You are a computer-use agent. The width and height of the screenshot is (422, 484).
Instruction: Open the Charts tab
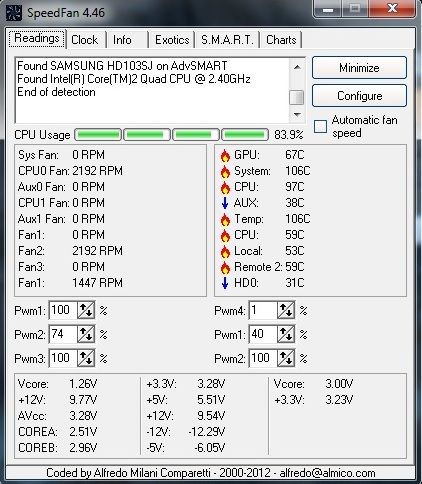281,40
